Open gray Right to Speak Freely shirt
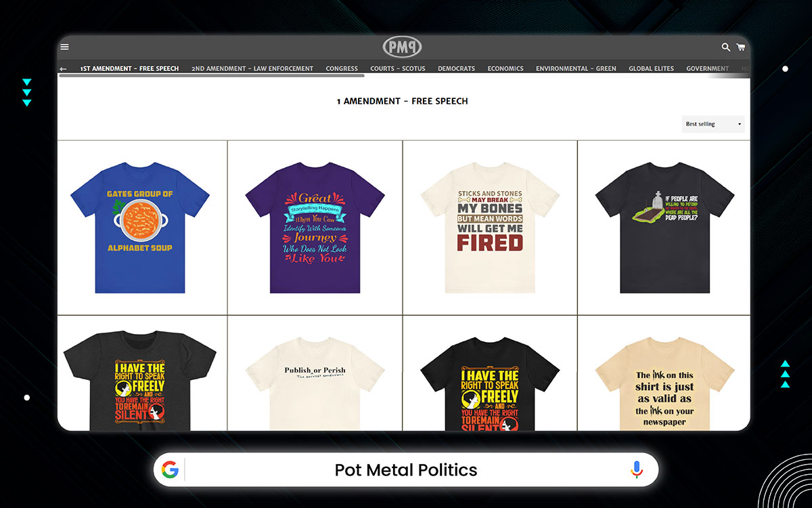The height and width of the screenshot is (508, 812). click(x=140, y=379)
